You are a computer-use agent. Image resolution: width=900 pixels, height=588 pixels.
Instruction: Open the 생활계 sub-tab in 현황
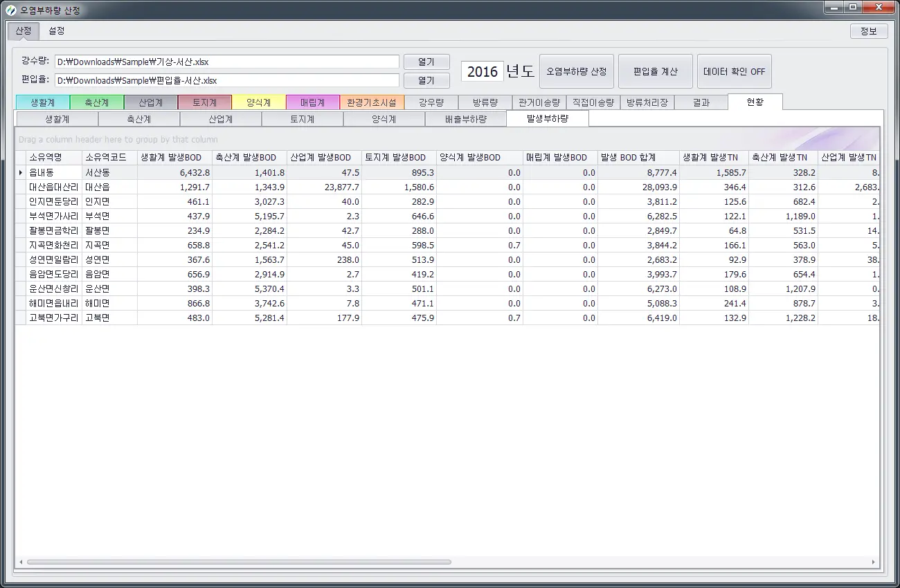(x=57, y=119)
